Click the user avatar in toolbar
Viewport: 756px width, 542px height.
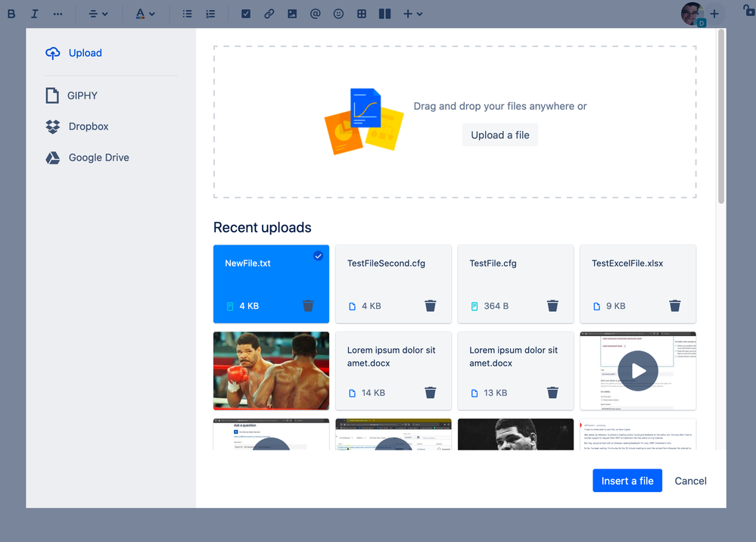point(692,14)
